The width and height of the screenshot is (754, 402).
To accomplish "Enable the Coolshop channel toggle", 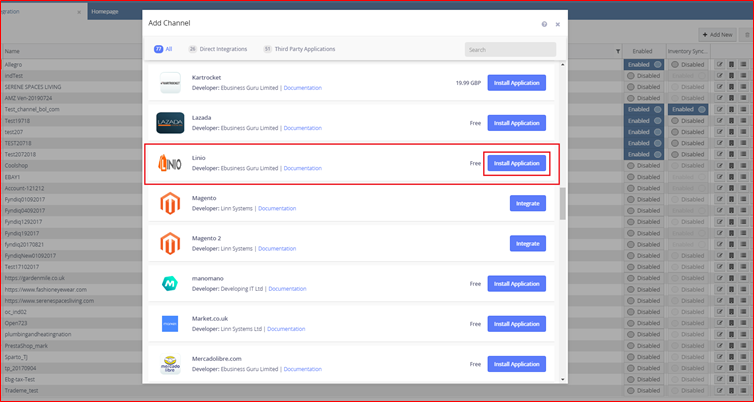I will point(644,165).
